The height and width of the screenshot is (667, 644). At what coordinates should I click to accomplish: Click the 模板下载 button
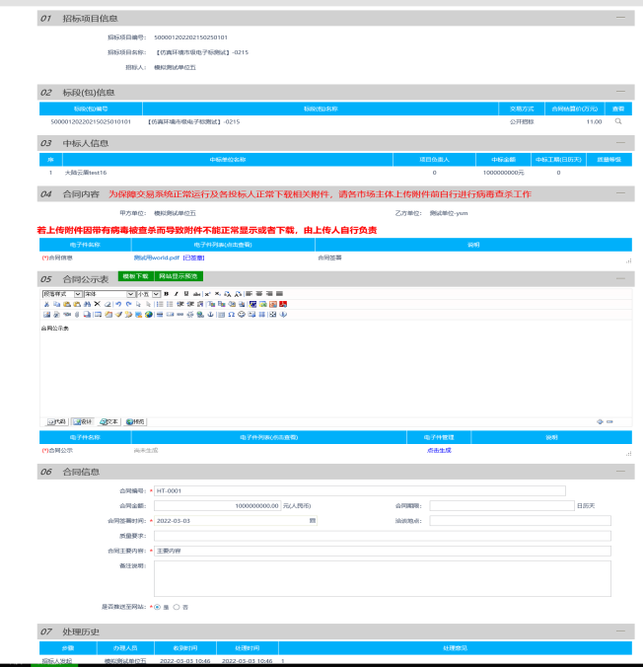(134, 276)
